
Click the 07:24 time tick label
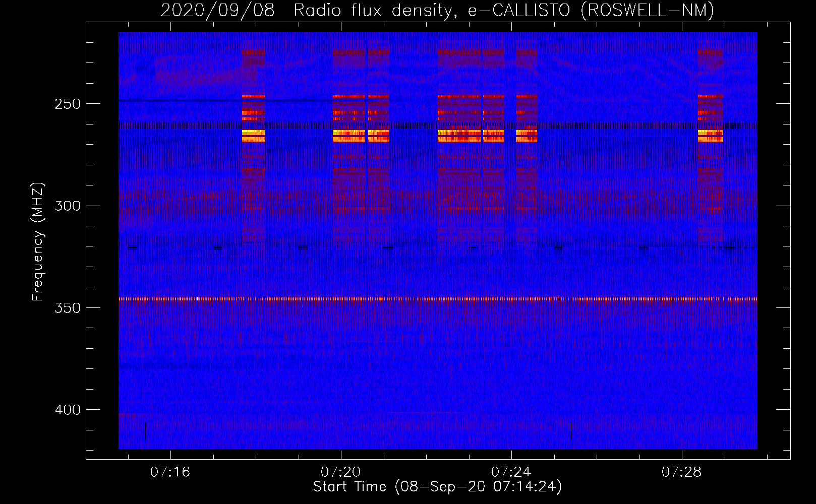511,472
